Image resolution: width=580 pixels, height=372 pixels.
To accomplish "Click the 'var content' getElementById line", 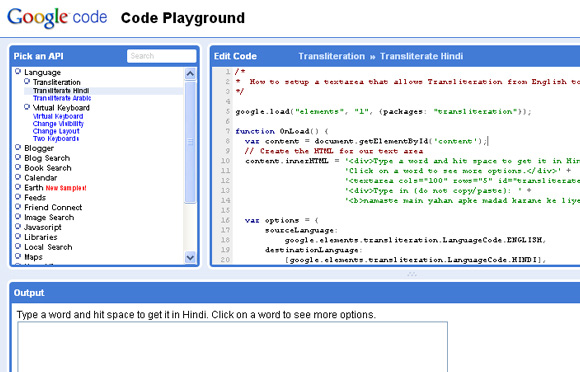I will [x=366, y=141].
